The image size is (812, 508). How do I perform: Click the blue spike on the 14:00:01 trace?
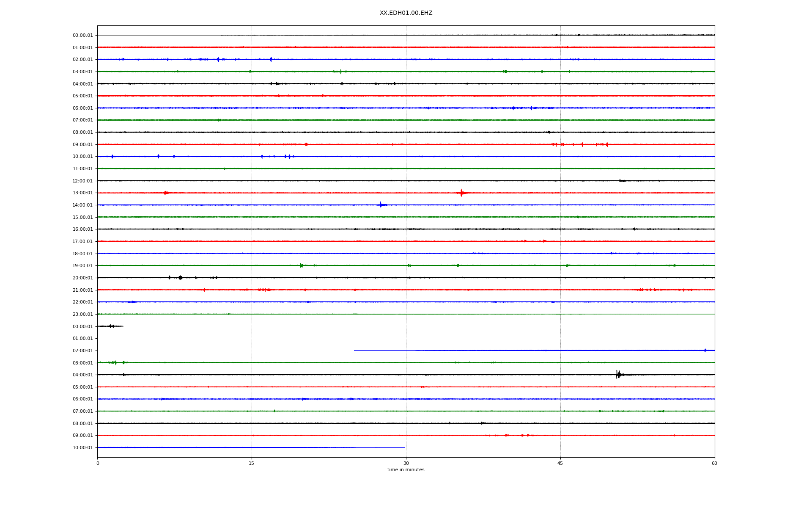click(x=381, y=205)
